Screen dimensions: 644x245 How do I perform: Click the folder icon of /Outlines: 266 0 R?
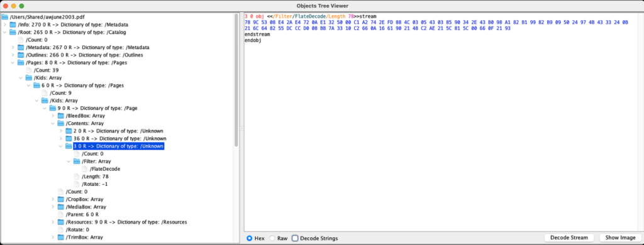click(21, 55)
